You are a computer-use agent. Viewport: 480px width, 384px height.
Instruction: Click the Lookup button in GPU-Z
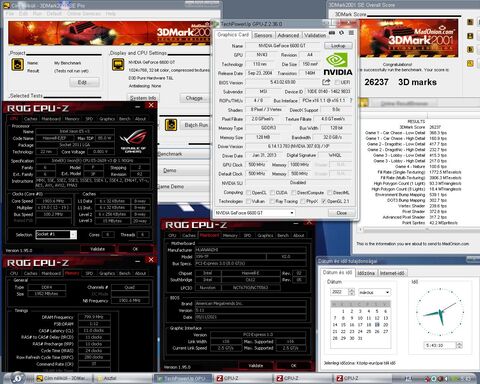click(338, 46)
